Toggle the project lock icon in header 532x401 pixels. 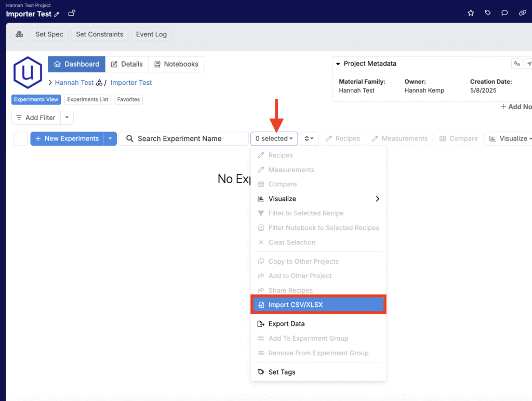pyautogui.click(x=72, y=13)
